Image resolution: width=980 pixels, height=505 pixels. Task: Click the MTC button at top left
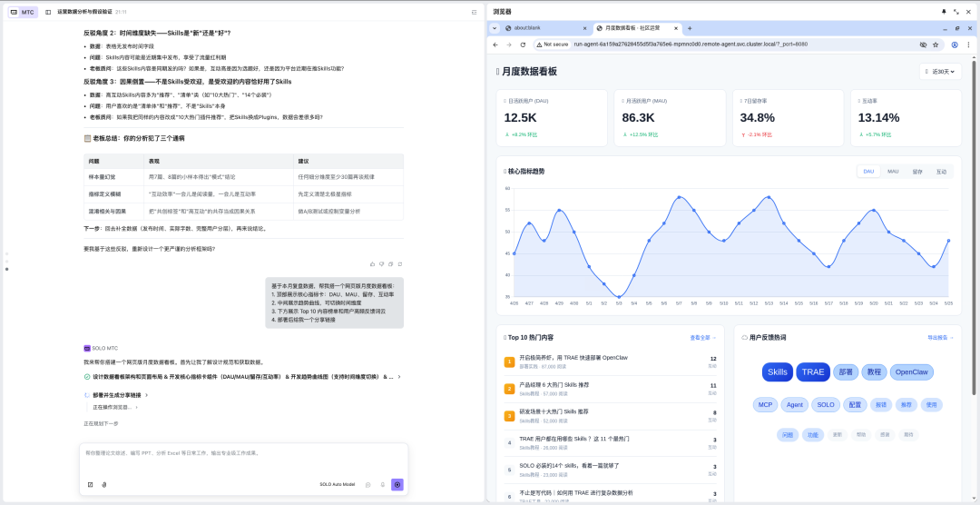point(23,12)
